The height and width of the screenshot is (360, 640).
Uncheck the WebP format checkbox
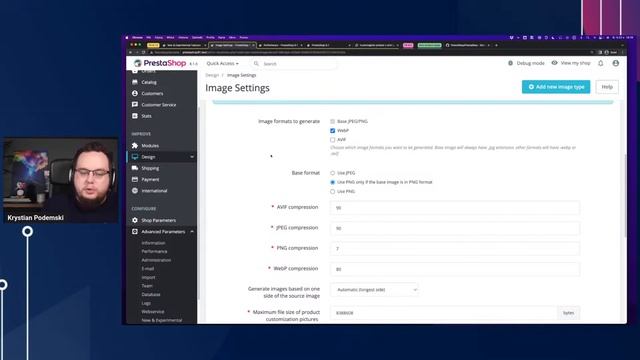(332, 131)
